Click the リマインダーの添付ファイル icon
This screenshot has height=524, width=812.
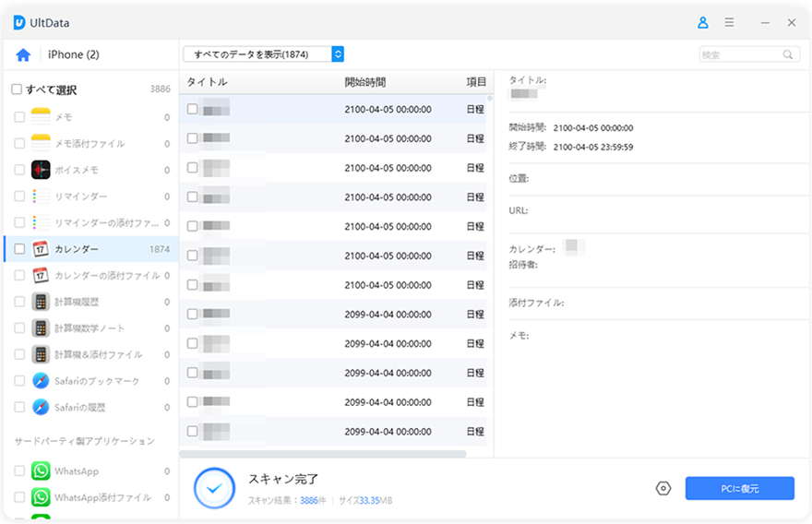[x=41, y=222]
